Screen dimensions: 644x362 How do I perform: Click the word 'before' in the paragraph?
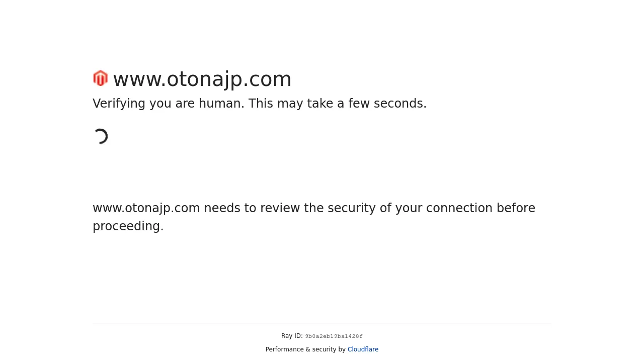click(x=516, y=208)
